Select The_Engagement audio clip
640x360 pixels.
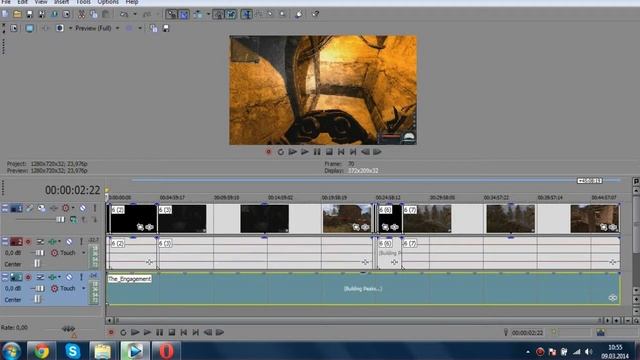coord(363,289)
